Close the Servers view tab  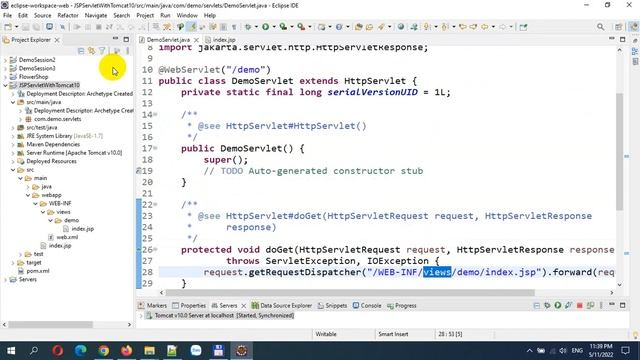click(x=244, y=305)
